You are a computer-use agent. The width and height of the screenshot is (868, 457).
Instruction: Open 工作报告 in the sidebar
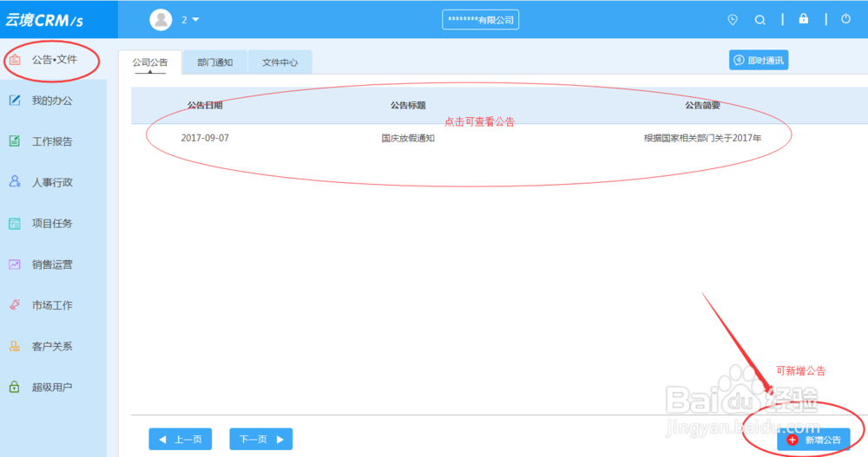53,141
